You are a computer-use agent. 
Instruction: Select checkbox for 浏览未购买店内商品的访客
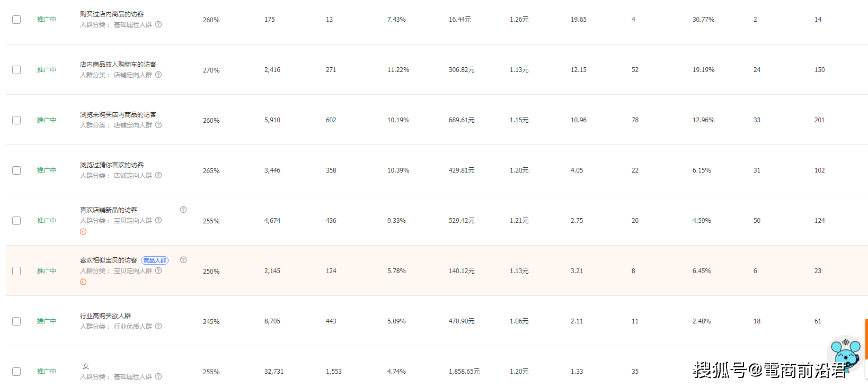tap(16, 120)
